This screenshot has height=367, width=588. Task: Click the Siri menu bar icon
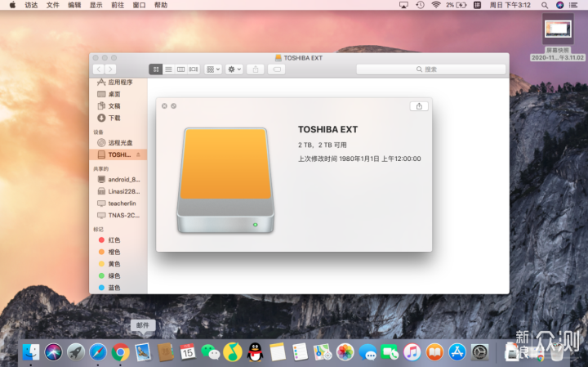pos(560,5)
